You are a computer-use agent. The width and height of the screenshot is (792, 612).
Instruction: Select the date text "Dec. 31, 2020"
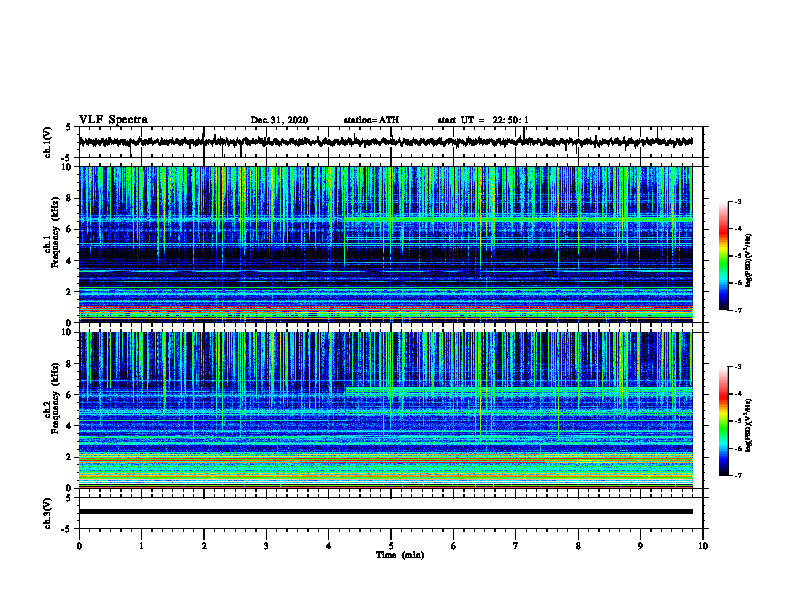point(279,120)
